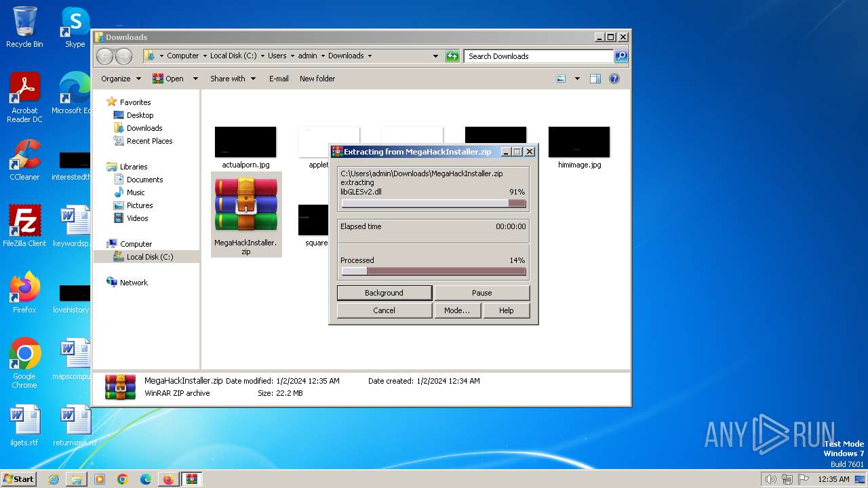Click the Start button
This screenshot has height=488, width=868.
[x=19, y=479]
